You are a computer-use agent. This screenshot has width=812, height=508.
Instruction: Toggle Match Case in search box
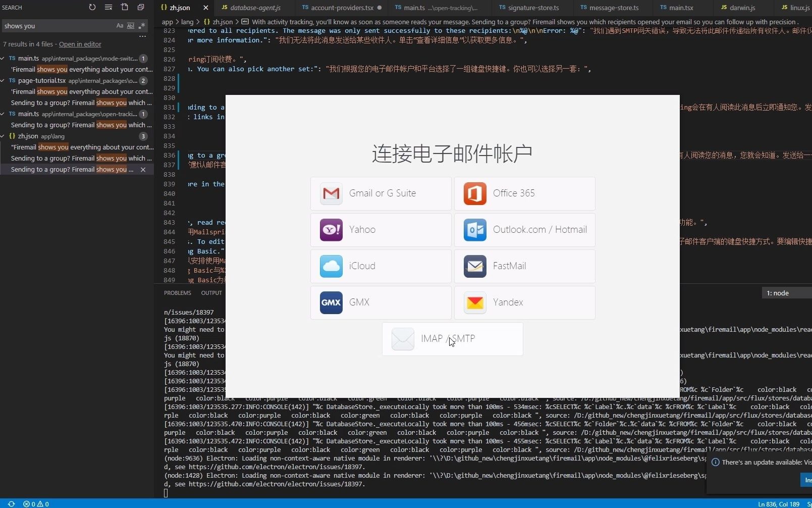click(120, 26)
